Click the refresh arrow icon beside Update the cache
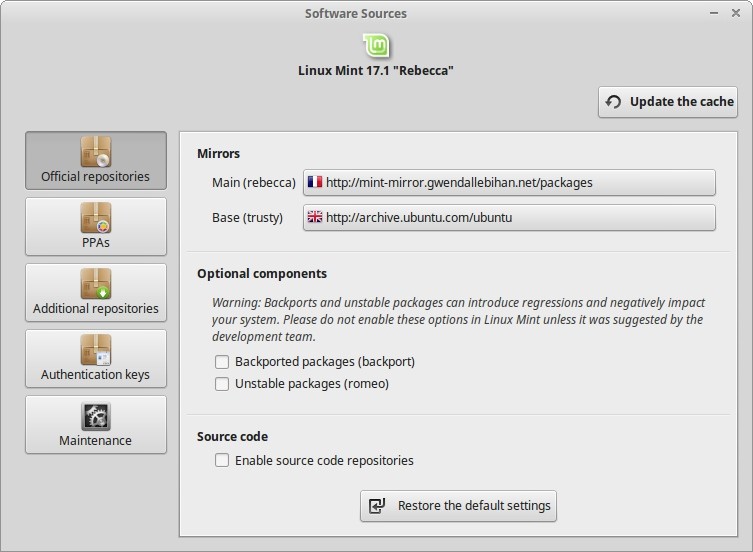The height and width of the screenshot is (552, 753). (613, 102)
